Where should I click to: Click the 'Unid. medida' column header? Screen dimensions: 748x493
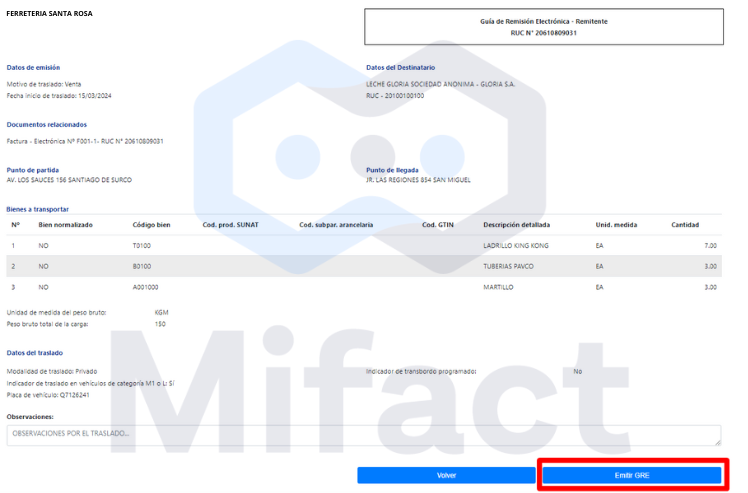pos(616,225)
